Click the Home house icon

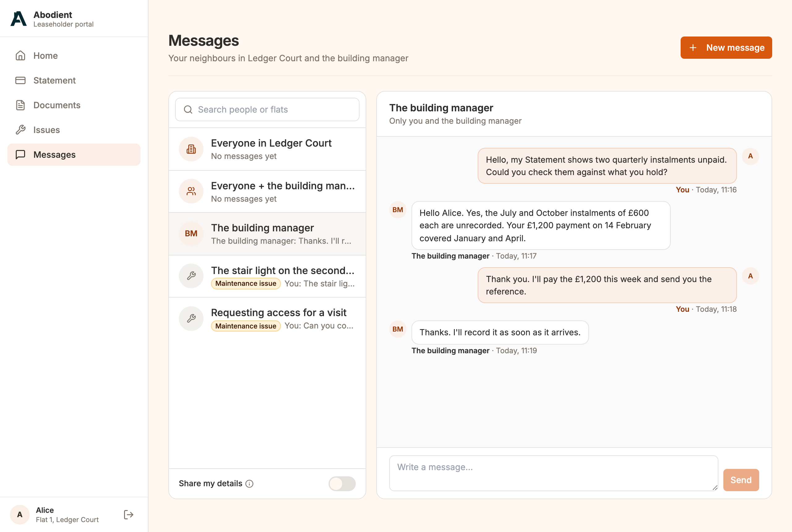[20, 55]
